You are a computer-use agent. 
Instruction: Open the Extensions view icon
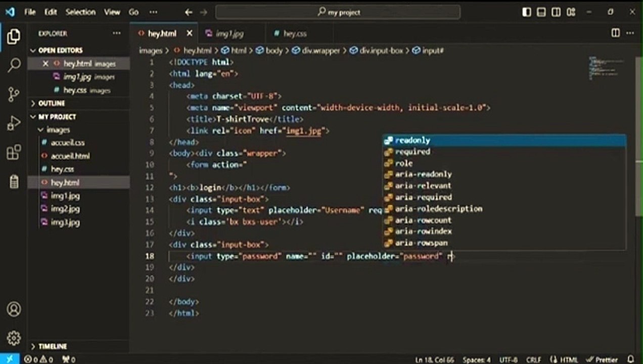(14, 152)
